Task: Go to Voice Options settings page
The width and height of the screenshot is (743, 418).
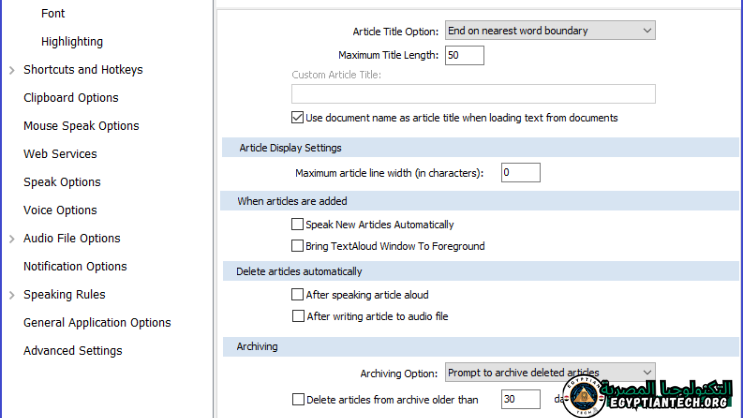Action: [60, 210]
